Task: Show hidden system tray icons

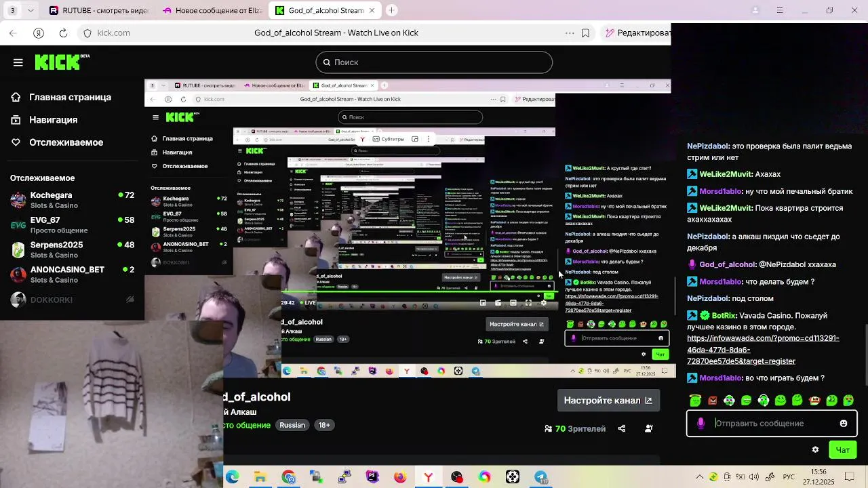Action: tap(701, 477)
